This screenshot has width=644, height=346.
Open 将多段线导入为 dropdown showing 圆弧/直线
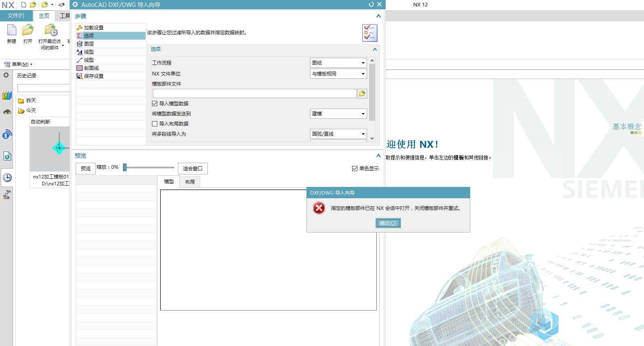(x=338, y=134)
